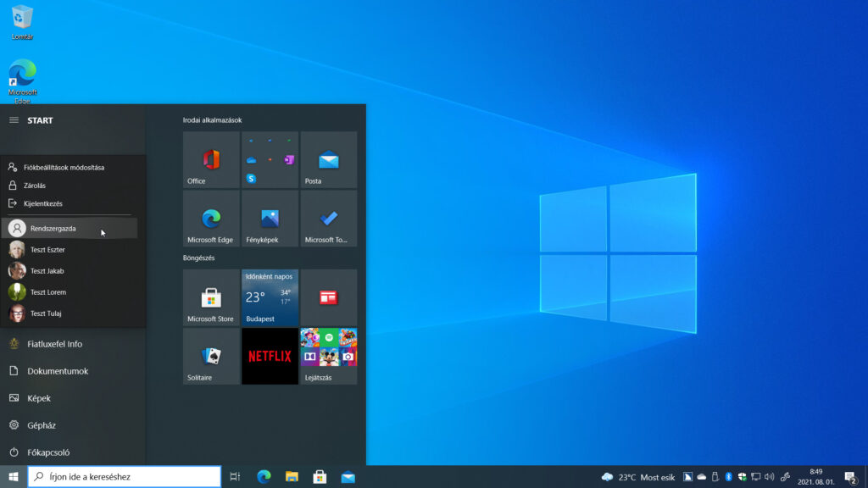The width and height of the screenshot is (868, 488).
Task: Select Fiókbeállítások módosítása option
Action: pyautogui.click(x=64, y=167)
